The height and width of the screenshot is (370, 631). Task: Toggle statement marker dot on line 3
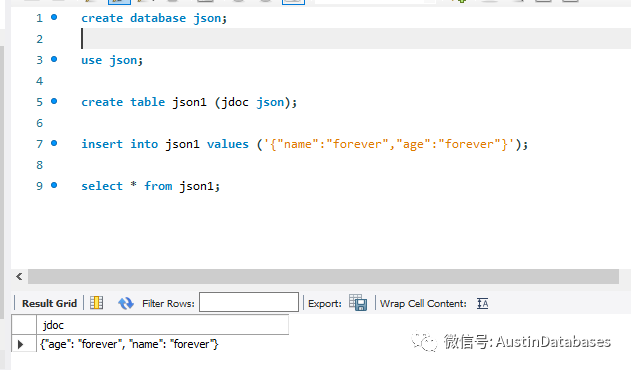(54, 59)
